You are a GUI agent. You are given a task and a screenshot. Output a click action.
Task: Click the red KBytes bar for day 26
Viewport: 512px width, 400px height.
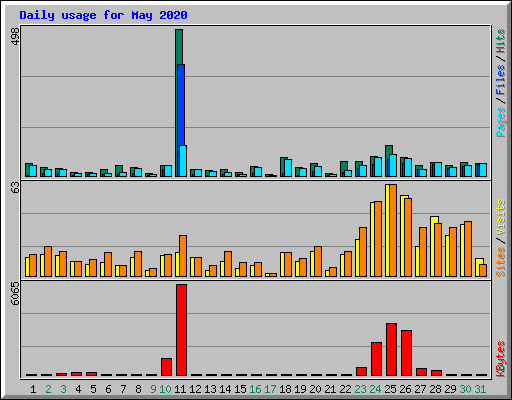coord(406,353)
